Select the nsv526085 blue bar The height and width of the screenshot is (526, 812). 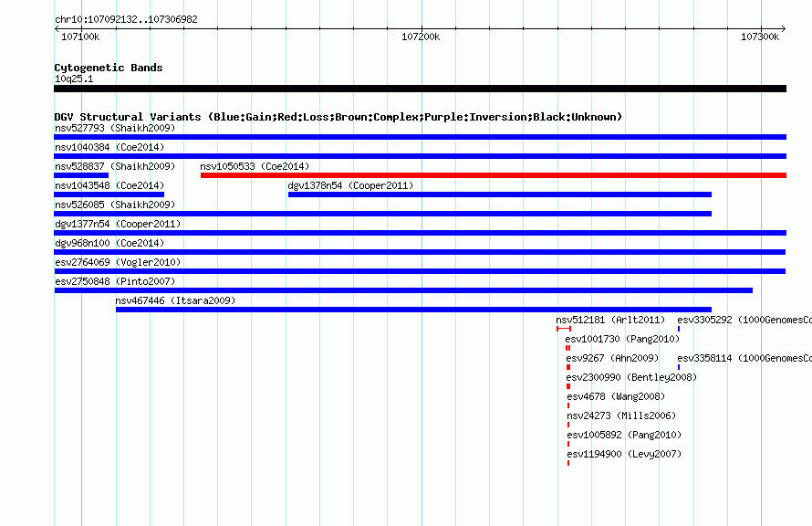tap(382, 214)
